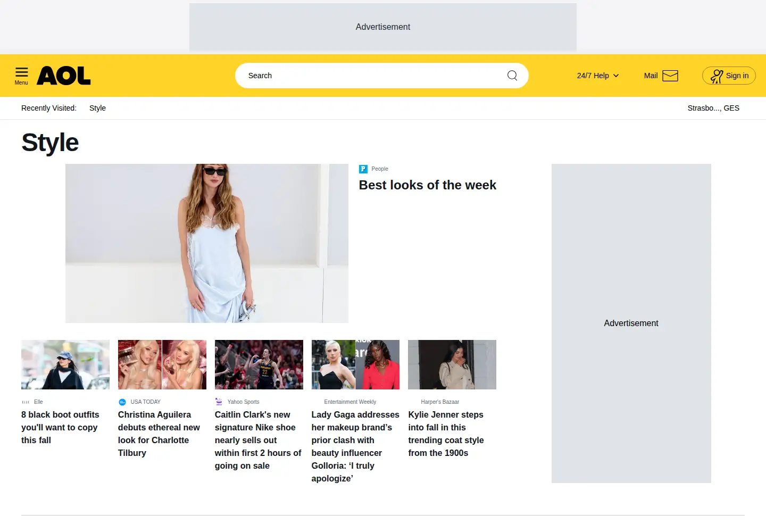Open Christina Aguilera Charlotte Tilbury headline
This screenshot has height=532, width=766.
159,434
